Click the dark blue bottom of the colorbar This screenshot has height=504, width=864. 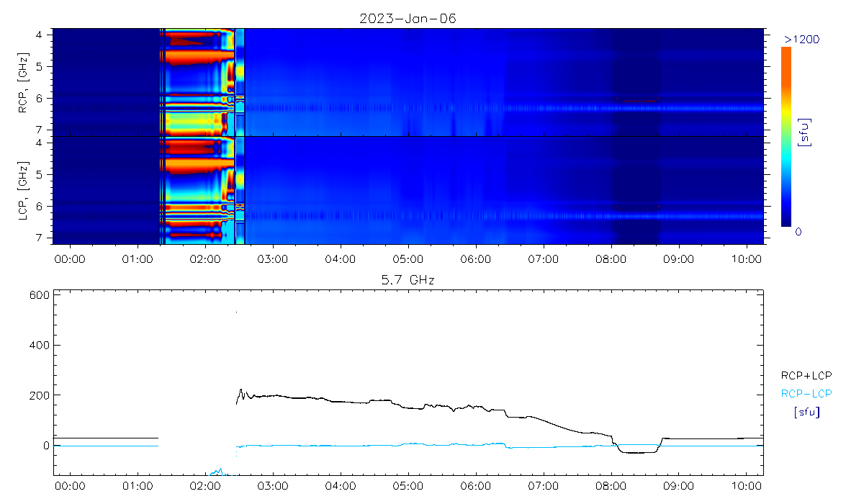[786, 220]
